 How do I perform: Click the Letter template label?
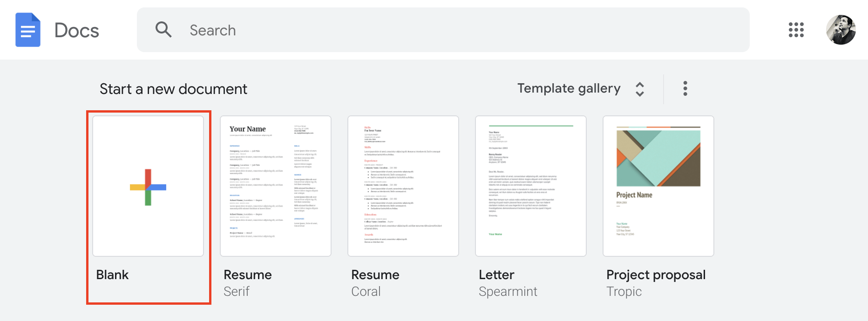[x=496, y=275]
